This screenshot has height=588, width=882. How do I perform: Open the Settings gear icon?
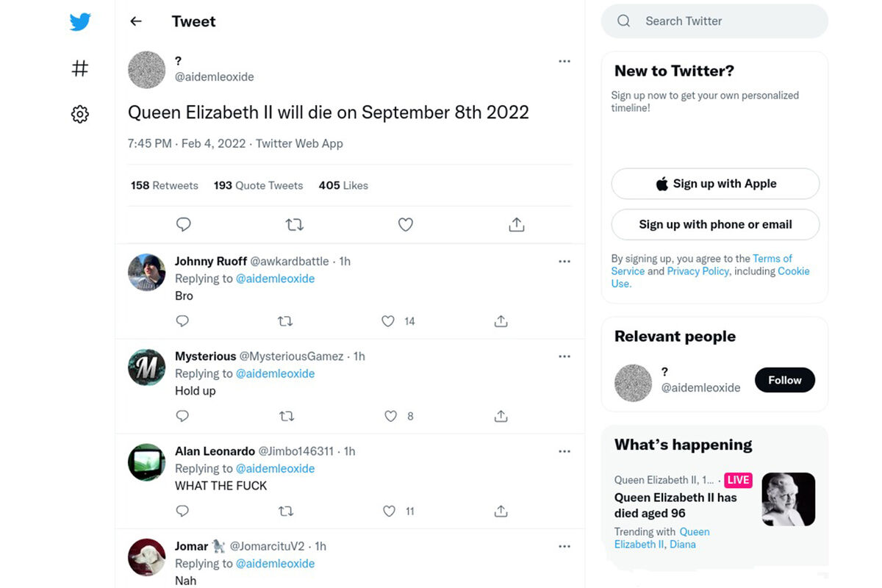pos(80,114)
